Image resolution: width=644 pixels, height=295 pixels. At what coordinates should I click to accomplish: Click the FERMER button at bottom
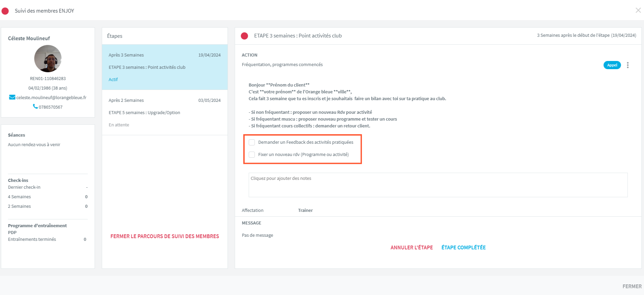[x=632, y=286]
